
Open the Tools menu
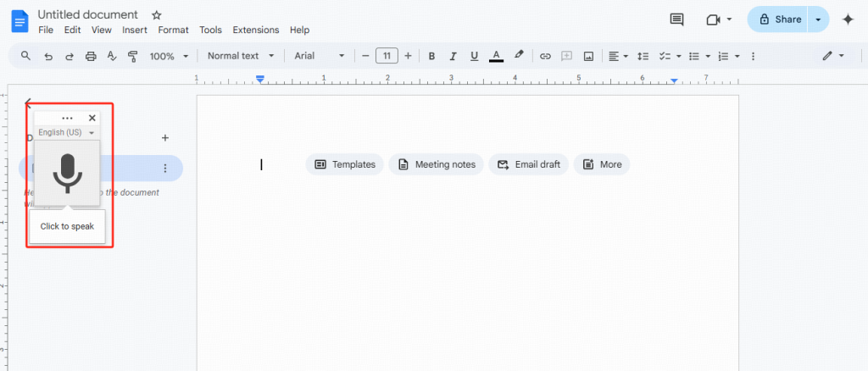click(x=210, y=30)
